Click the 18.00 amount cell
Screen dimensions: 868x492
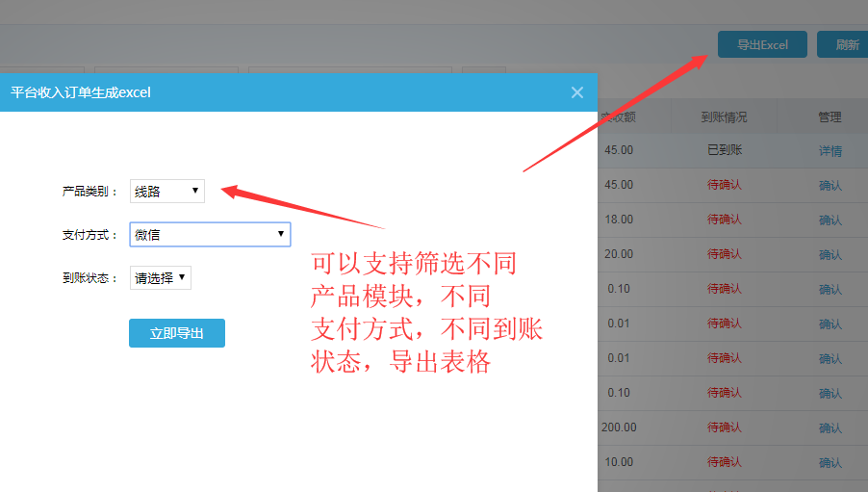[619, 220]
